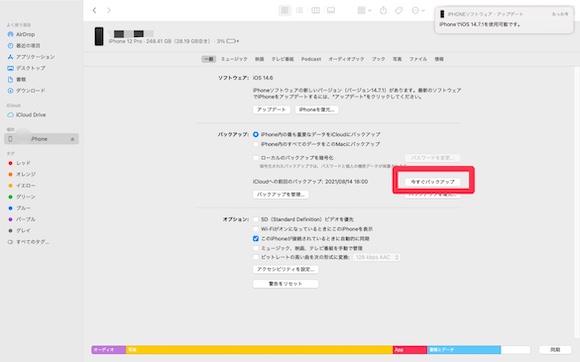The image size is (580, 362).
Task: Select the ブルー tag
Action: pyautogui.click(x=20, y=208)
